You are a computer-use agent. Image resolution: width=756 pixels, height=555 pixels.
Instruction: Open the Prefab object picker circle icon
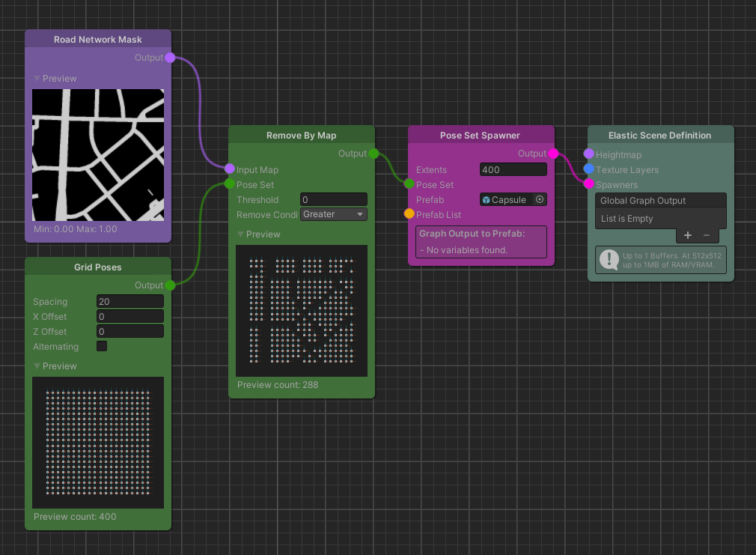pos(540,200)
